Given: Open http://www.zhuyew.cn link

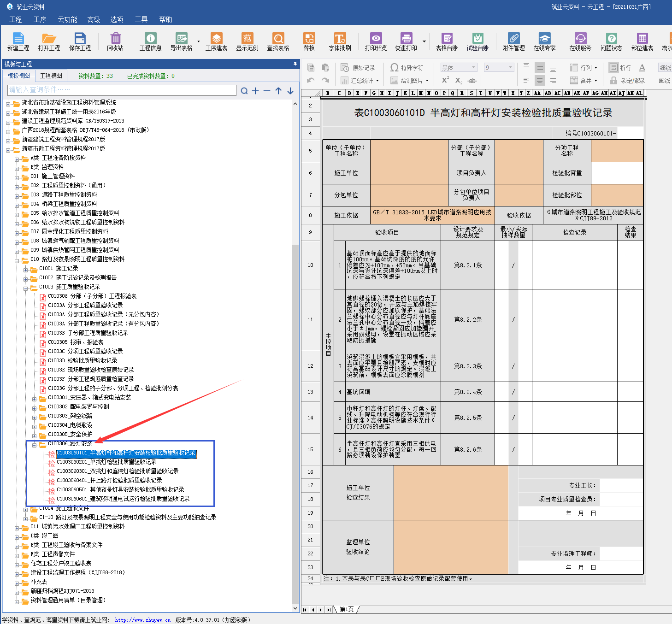Looking at the screenshot, I should tap(143, 620).
